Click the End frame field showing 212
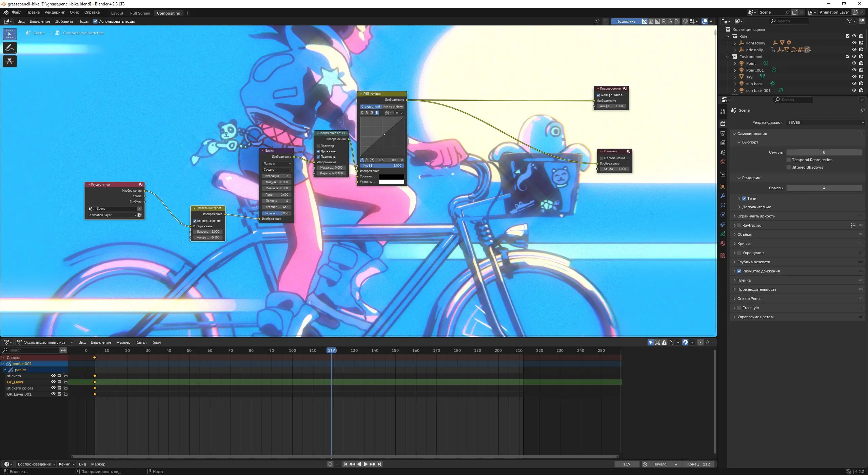The height and width of the screenshot is (475, 868). pyautogui.click(x=699, y=464)
